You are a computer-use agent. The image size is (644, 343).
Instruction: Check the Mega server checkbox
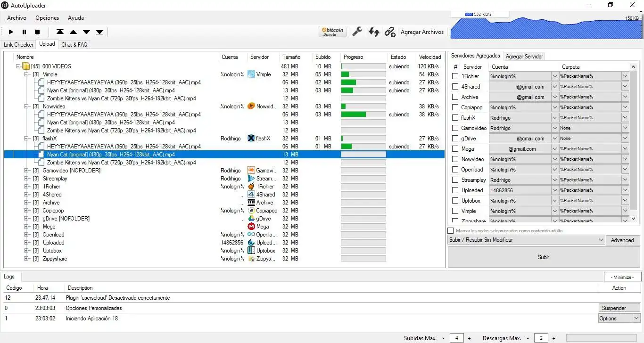click(x=455, y=149)
